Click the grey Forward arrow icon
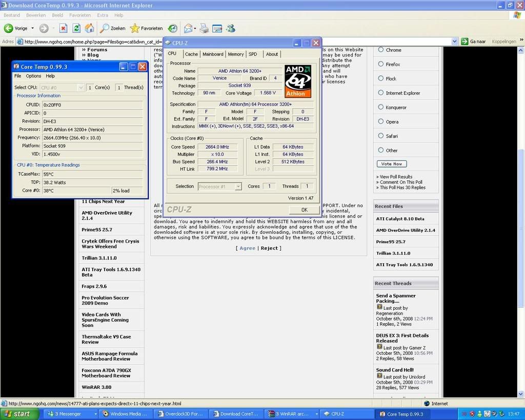The width and height of the screenshot is (525, 420). [44, 29]
